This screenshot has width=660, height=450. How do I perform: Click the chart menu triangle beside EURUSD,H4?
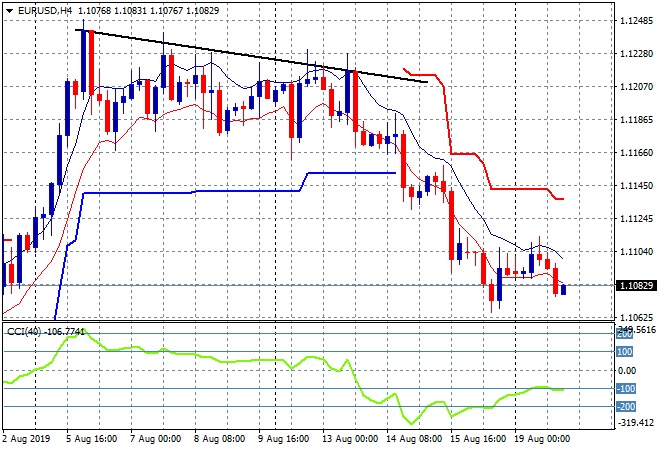[x=9, y=11]
